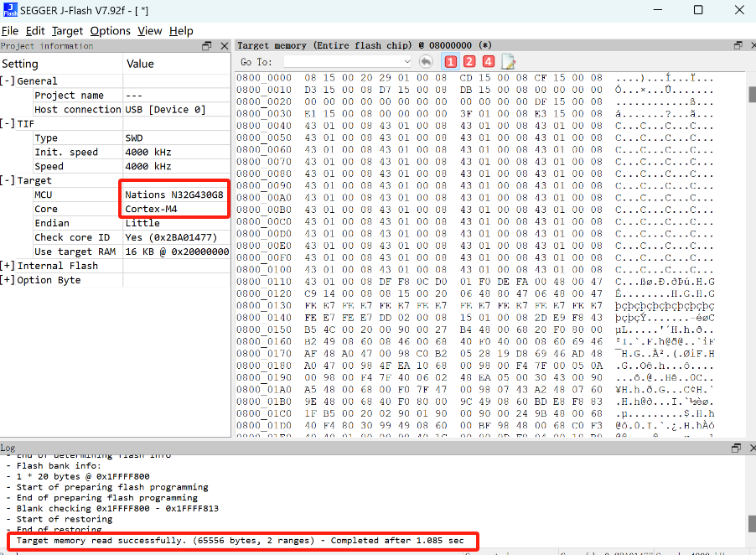Click MCU value Nations N32G430G8

pyautogui.click(x=174, y=195)
